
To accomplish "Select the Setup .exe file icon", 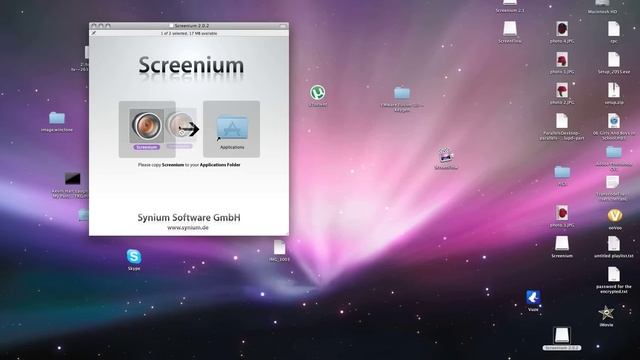I will tap(613, 60).
